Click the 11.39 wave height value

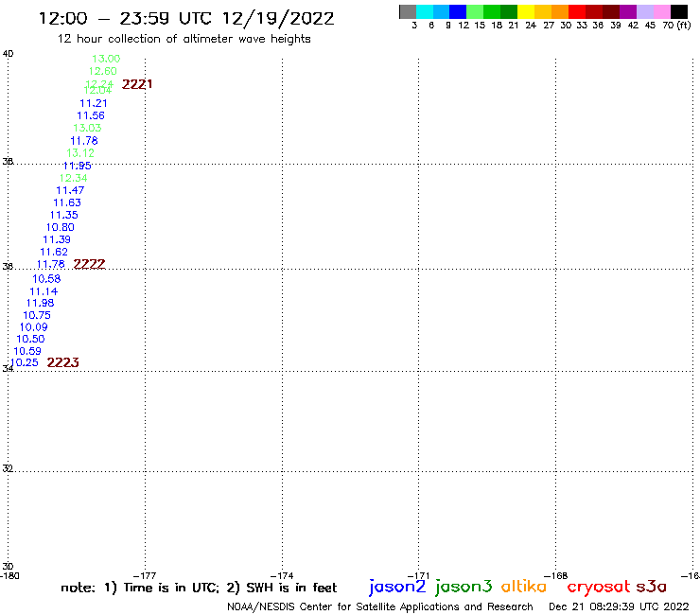(57, 239)
